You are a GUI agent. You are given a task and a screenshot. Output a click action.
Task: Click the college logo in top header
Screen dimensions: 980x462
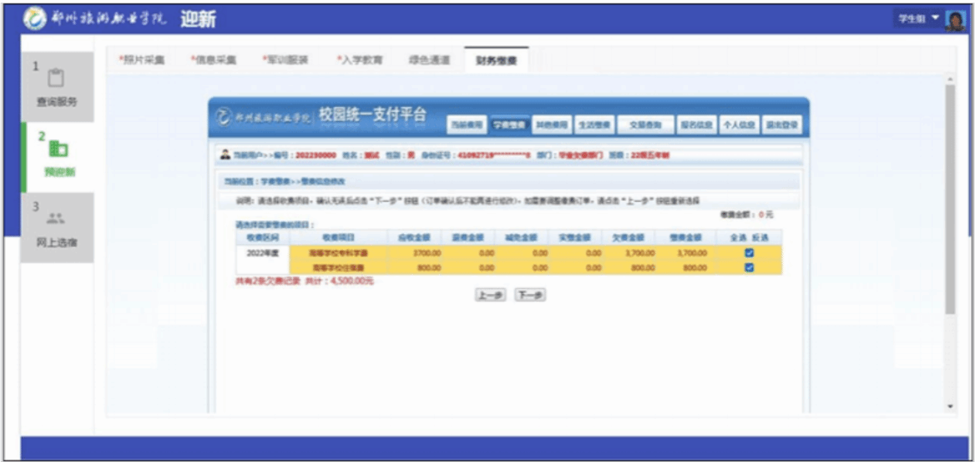coord(35,19)
